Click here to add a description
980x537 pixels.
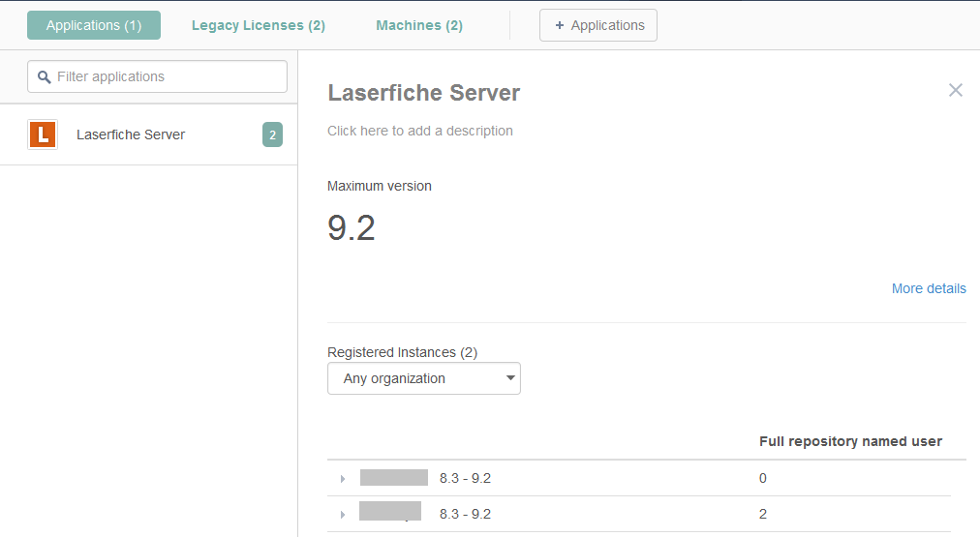pyautogui.click(x=420, y=132)
